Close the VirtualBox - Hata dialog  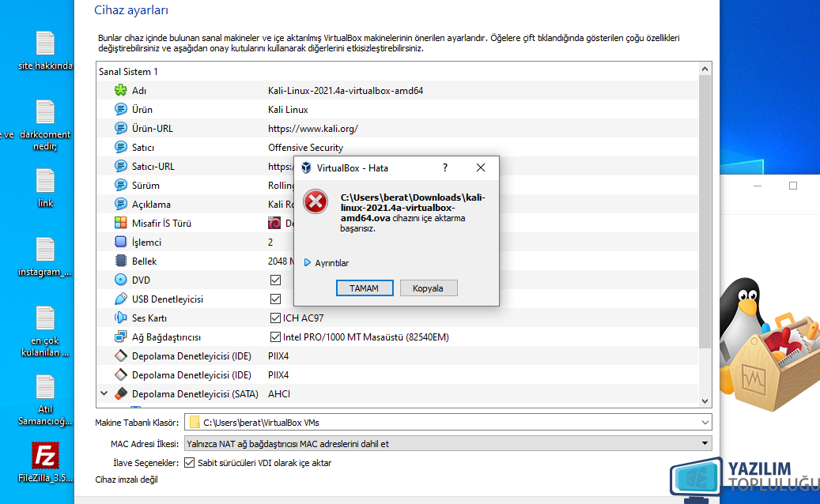[x=481, y=167]
